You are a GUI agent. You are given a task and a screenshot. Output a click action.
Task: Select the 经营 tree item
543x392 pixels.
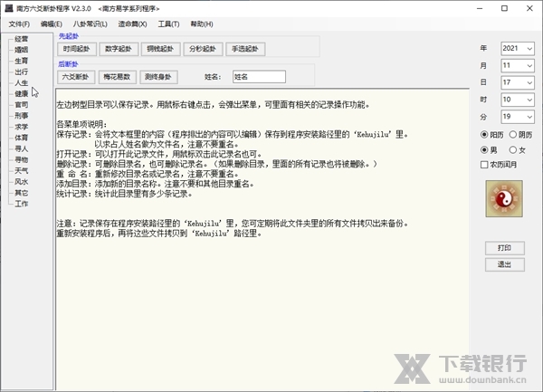tap(21, 39)
